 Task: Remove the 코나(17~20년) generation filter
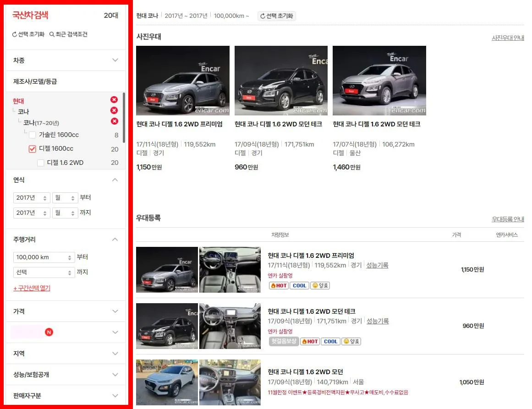click(x=115, y=121)
